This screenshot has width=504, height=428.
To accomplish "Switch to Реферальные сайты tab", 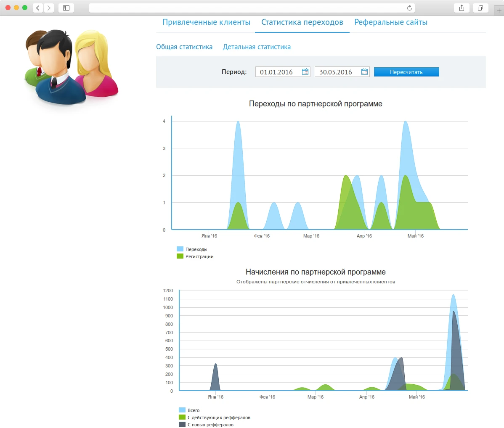I will 390,22.
